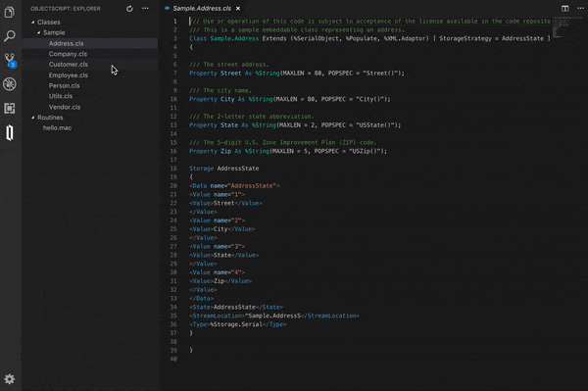Place cursor on 'Property State' line

coord(295,125)
